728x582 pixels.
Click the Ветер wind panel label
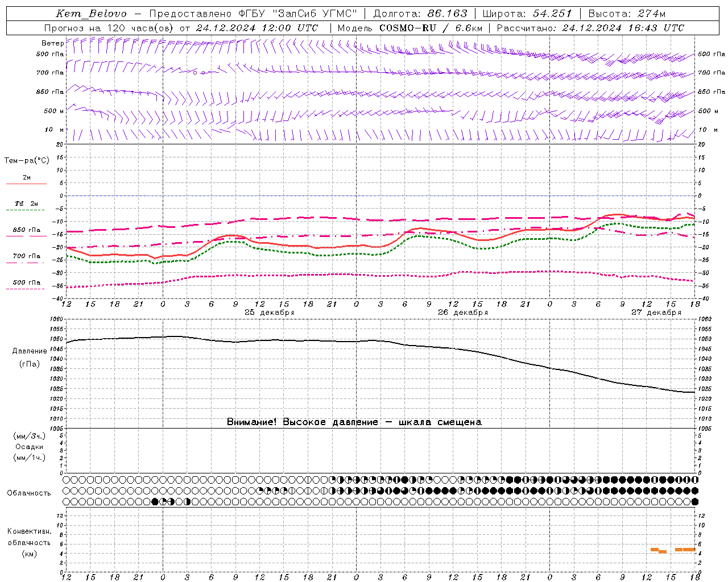(x=52, y=43)
